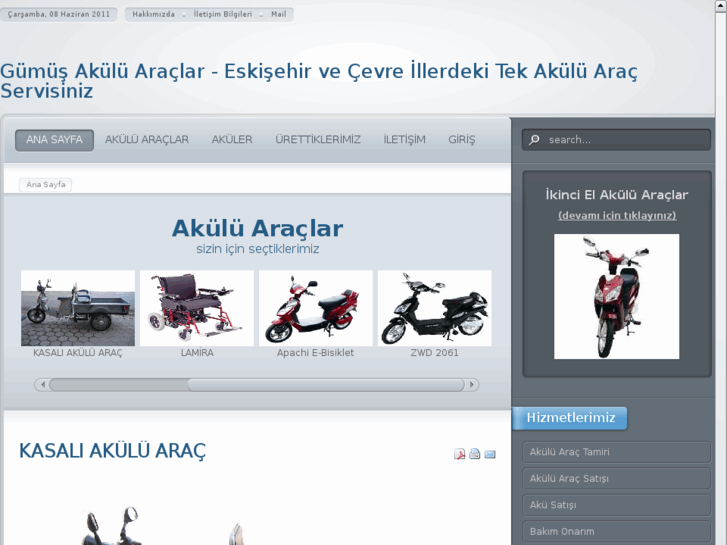This screenshot has width=727, height=545.
Task: Click LAMİRA caption text
Action: 197,353
